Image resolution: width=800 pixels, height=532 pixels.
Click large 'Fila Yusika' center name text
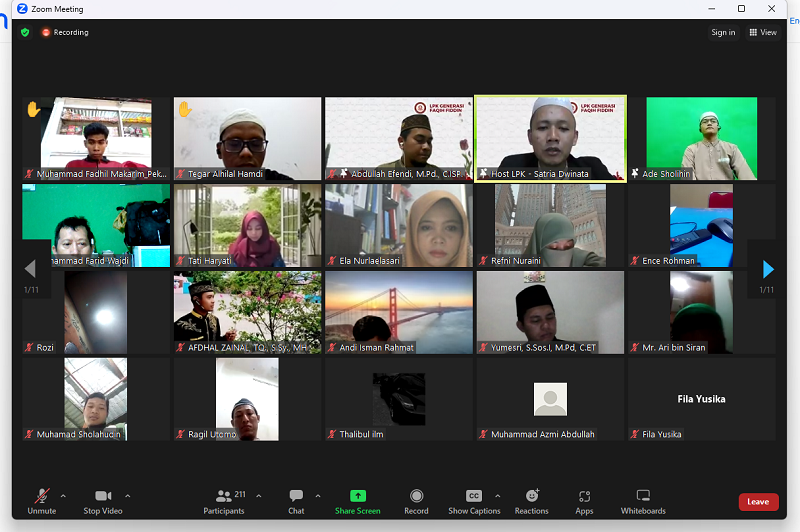point(702,399)
